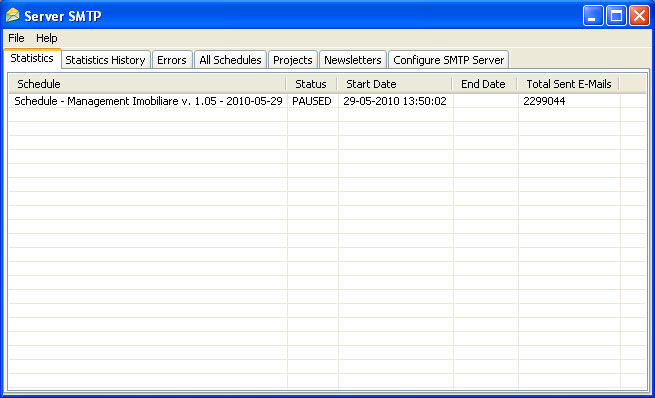The image size is (655, 398).
Task: Click the PAUSED status cell
Action: [x=312, y=101]
